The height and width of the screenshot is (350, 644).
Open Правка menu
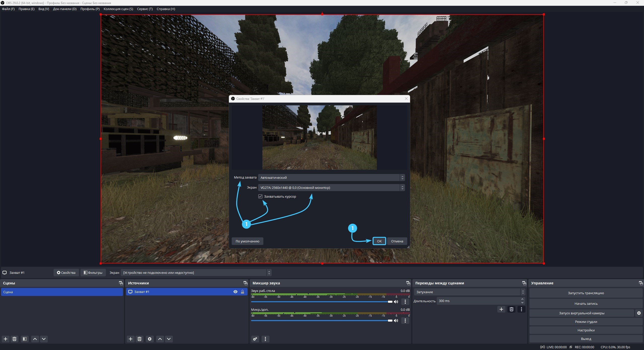(26, 9)
